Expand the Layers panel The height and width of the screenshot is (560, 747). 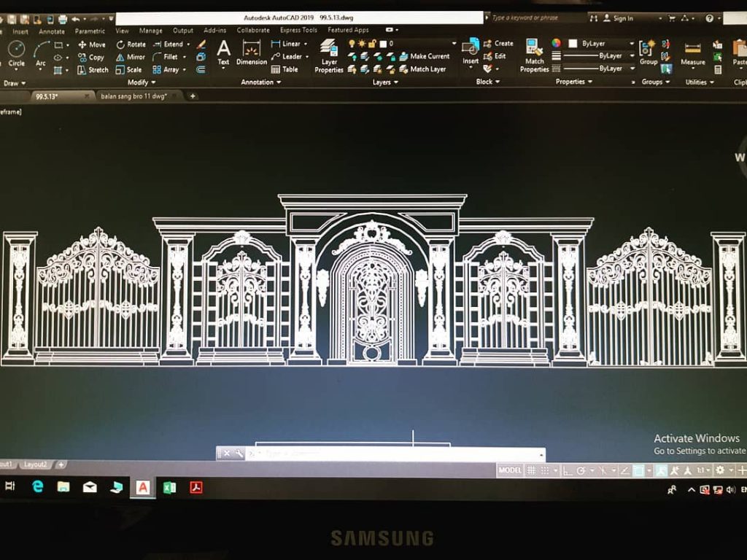(x=385, y=82)
